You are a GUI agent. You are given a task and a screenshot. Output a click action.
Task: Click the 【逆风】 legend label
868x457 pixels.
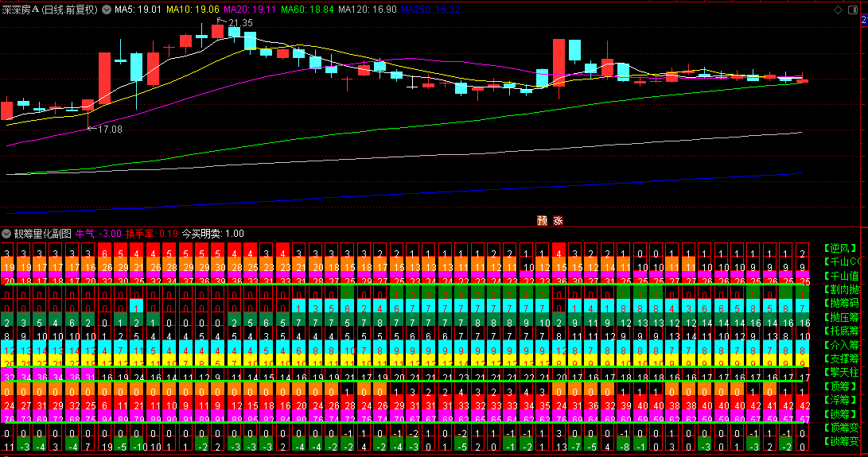pyautogui.click(x=840, y=249)
